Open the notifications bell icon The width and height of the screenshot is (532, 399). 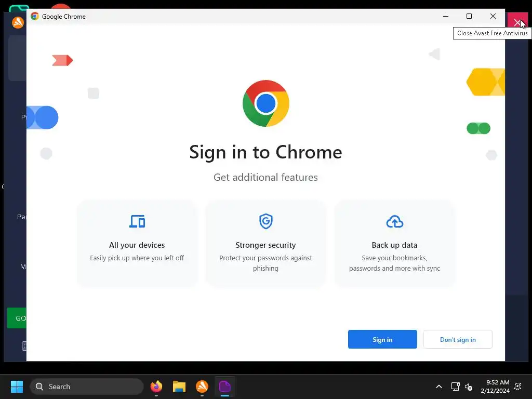pyautogui.click(x=518, y=387)
